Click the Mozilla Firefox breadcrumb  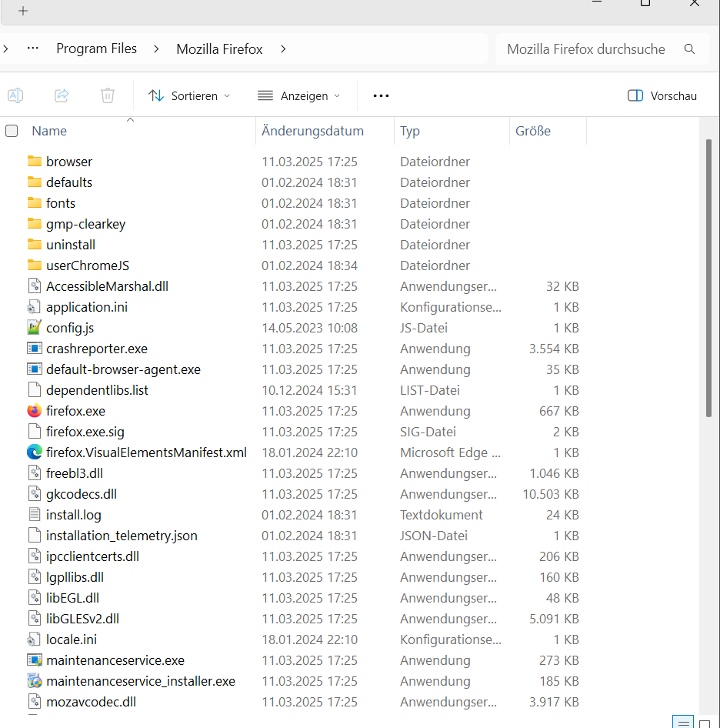point(219,48)
